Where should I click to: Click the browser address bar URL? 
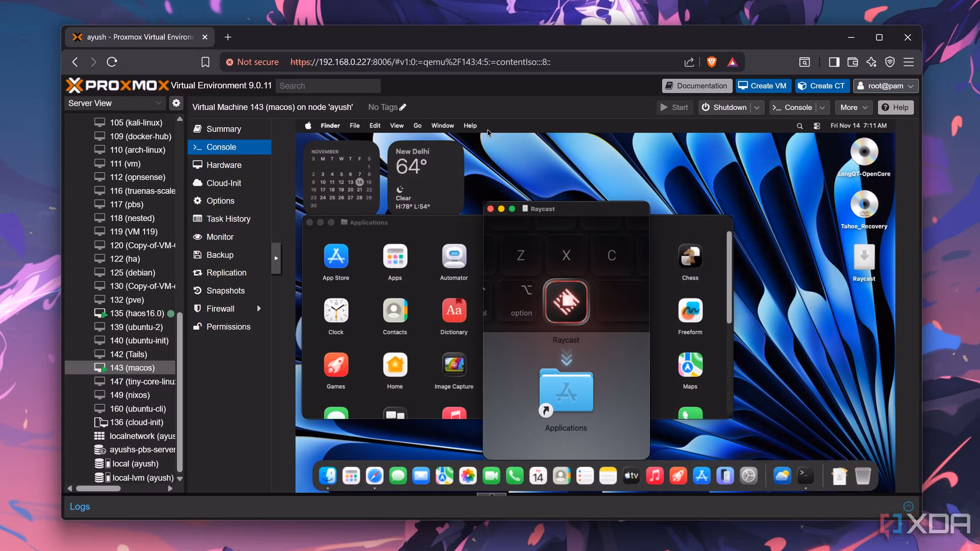click(x=420, y=62)
